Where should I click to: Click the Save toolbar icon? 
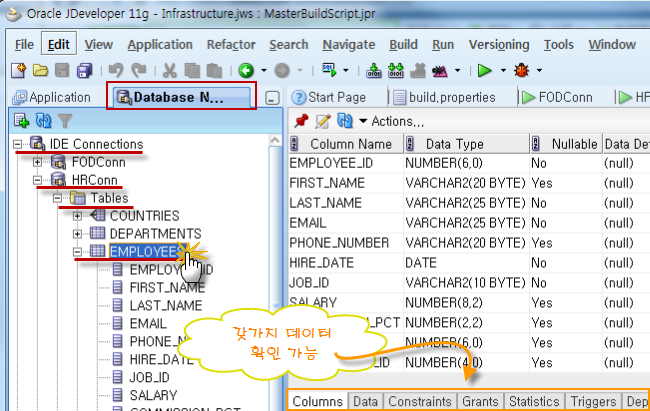(x=62, y=71)
